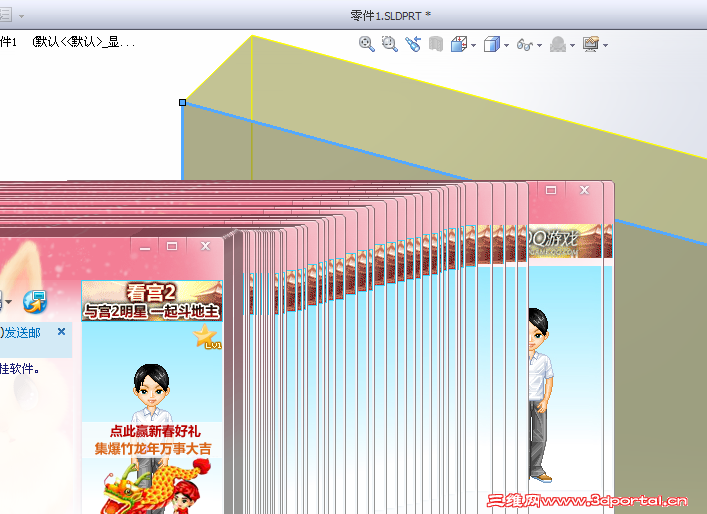Maximize the front QQ chat window
This screenshot has height=514, width=707.
(x=172, y=246)
